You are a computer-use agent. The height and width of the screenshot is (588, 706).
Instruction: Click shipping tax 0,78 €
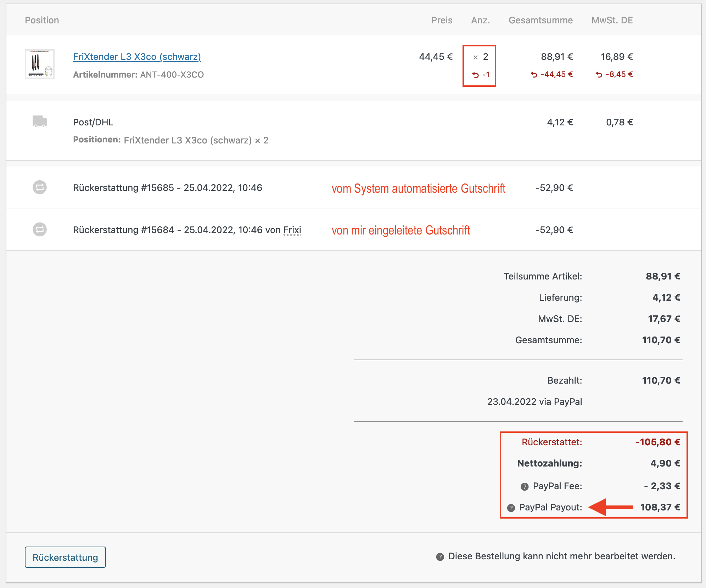pyautogui.click(x=620, y=122)
